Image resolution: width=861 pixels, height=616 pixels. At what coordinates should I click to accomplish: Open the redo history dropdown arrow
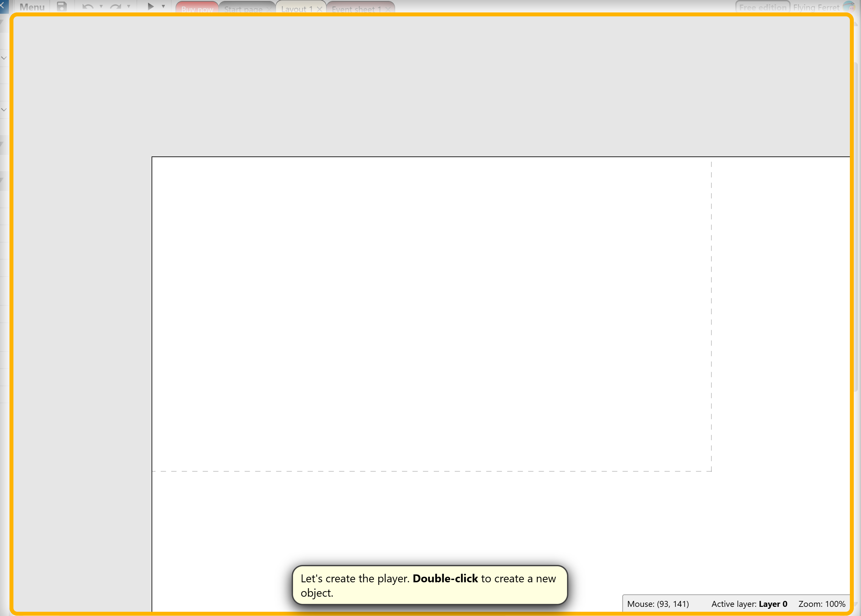[129, 7]
